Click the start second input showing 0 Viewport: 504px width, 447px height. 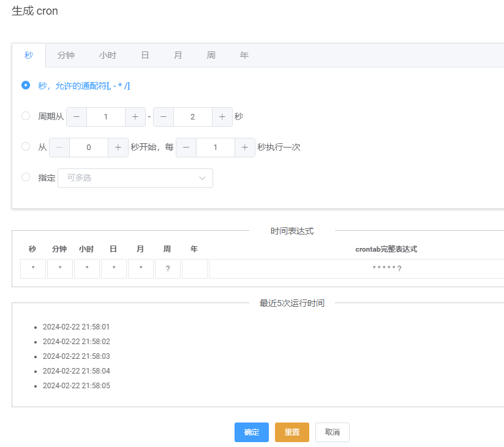[x=89, y=148]
